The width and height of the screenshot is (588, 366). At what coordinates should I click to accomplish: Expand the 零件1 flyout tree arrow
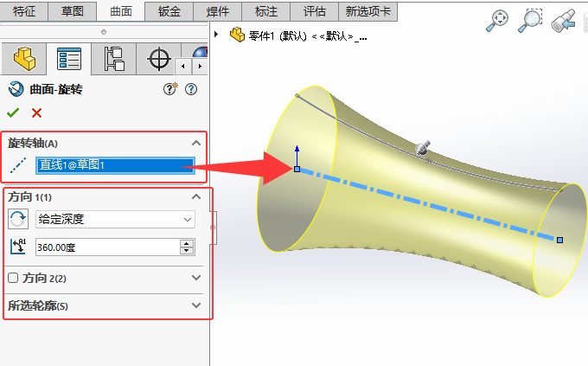click(216, 34)
